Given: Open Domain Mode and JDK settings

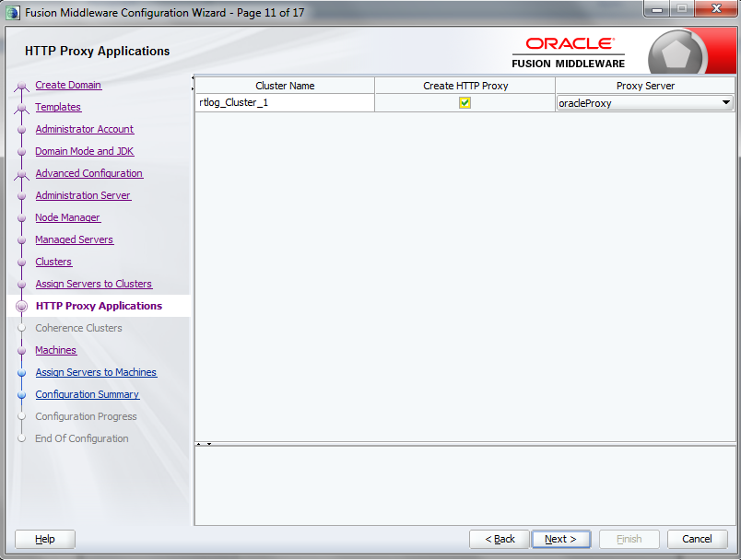Looking at the screenshot, I should (x=84, y=151).
